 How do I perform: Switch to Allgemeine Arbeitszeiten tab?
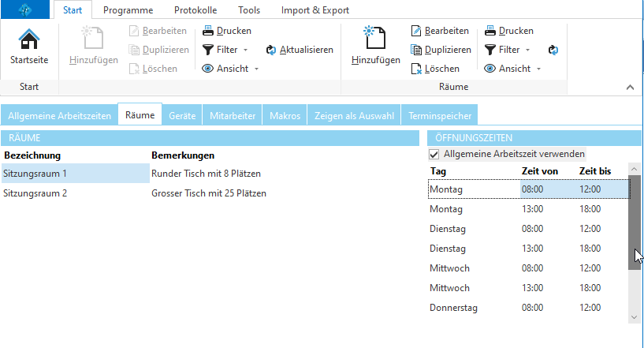click(x=60, y=115)
